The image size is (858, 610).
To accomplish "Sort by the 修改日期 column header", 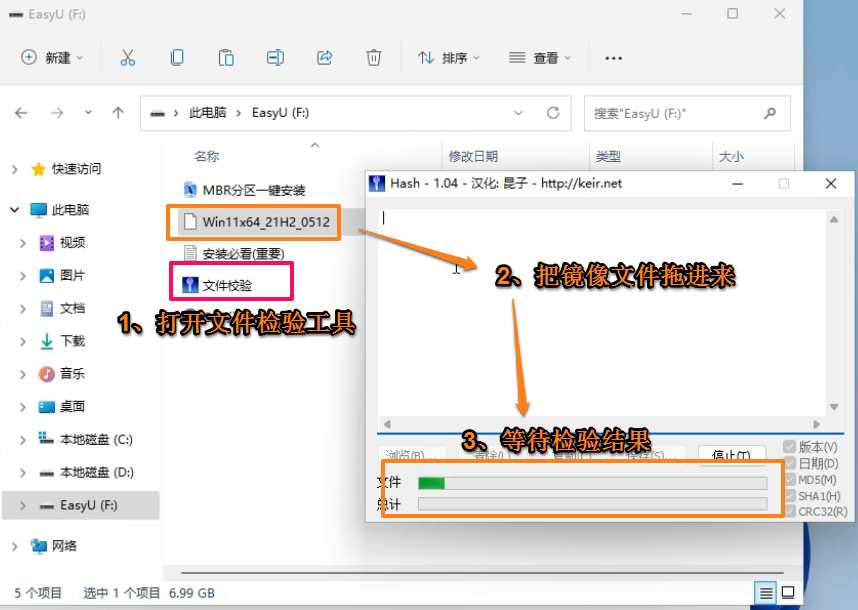I will click(473, 156).
